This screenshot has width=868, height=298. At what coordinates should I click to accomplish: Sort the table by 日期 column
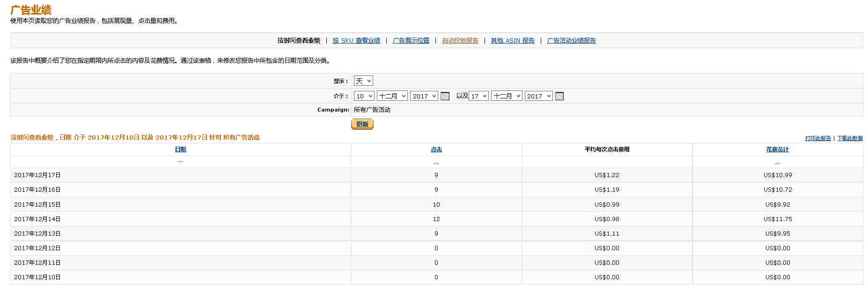[181, 149]
